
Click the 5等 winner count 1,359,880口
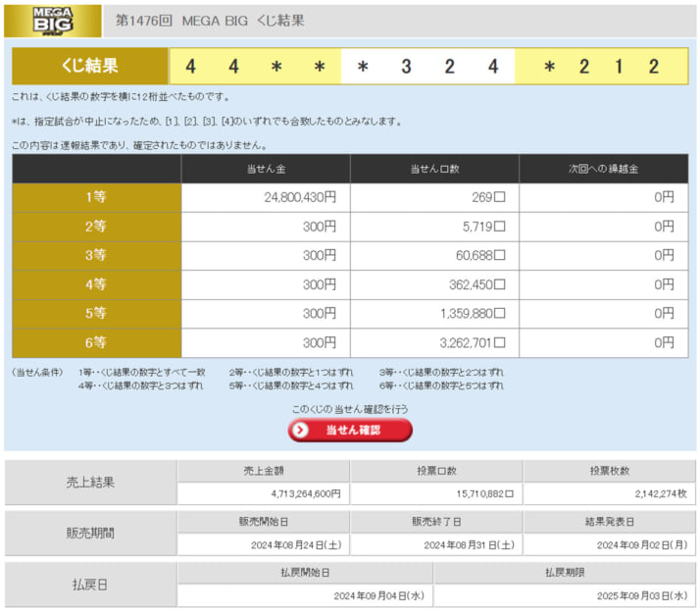(x=473, y=314)
